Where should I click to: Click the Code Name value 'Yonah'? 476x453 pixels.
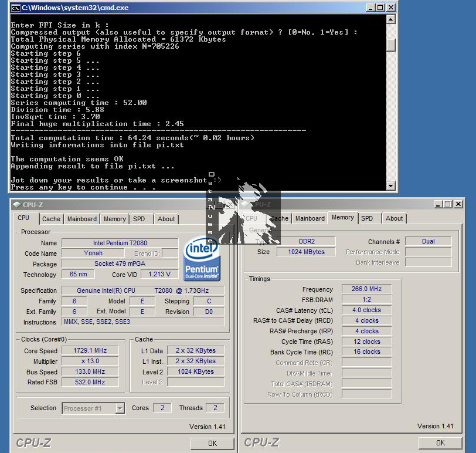[x=93, y=253]
